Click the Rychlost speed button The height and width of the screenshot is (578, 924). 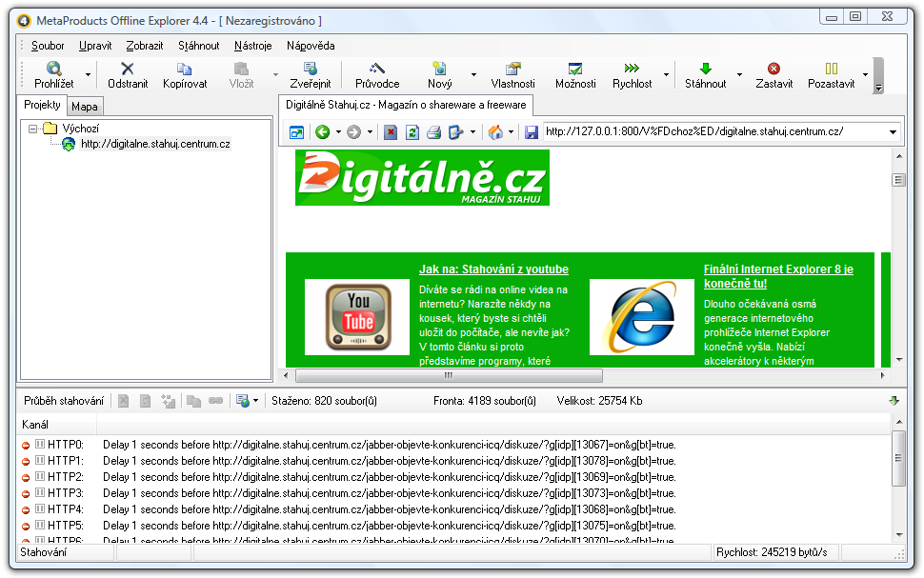pyautogui.click(x=632, y=75)
